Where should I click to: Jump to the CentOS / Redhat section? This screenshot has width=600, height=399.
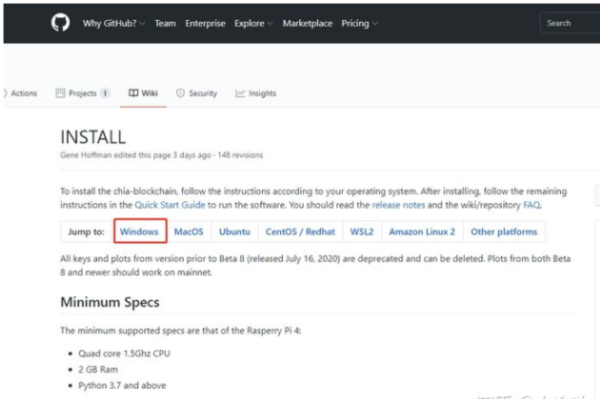click(x=300, y=231)
